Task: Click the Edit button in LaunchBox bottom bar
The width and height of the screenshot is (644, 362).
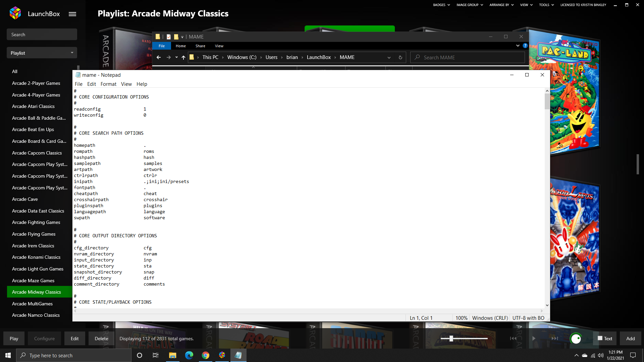Action: 75,339
